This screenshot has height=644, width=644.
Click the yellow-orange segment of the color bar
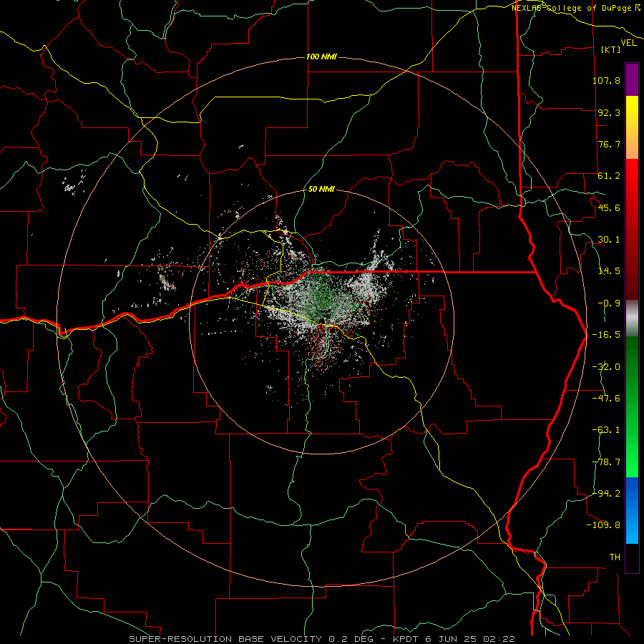(632, 127)
